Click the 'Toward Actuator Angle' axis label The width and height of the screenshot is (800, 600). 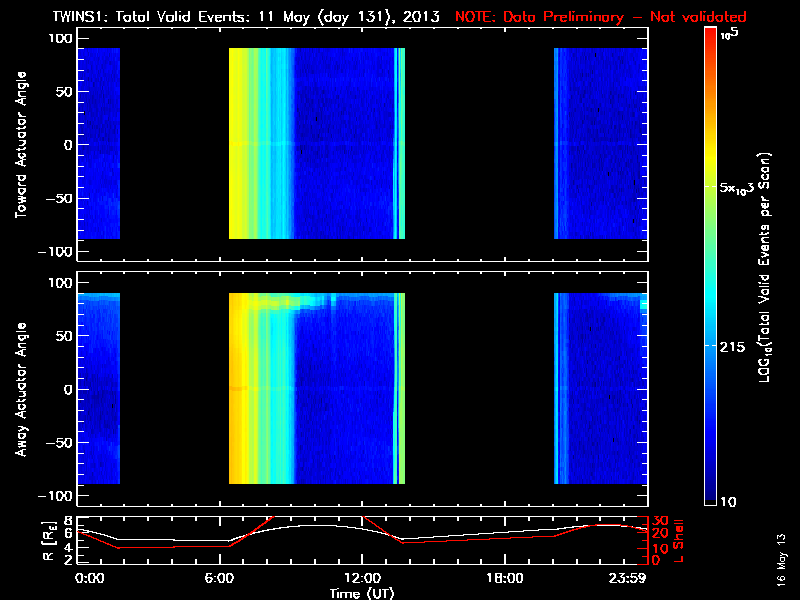pyautogui.click(x=20, y=144)
